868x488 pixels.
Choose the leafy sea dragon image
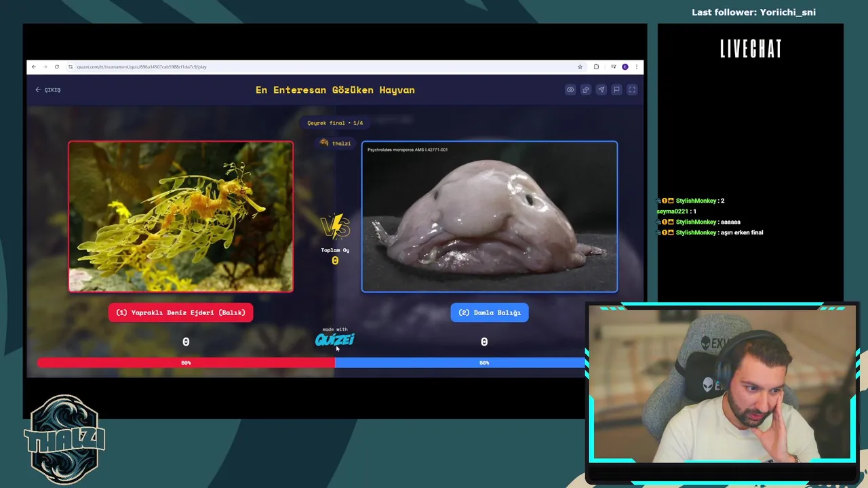[x=180, y=217]
